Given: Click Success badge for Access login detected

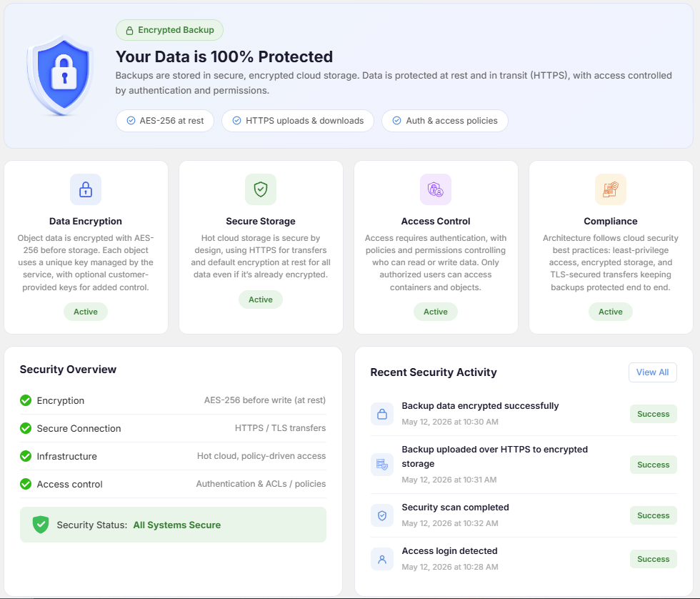Looking at the screenshot, I should (x=654, y=559).
